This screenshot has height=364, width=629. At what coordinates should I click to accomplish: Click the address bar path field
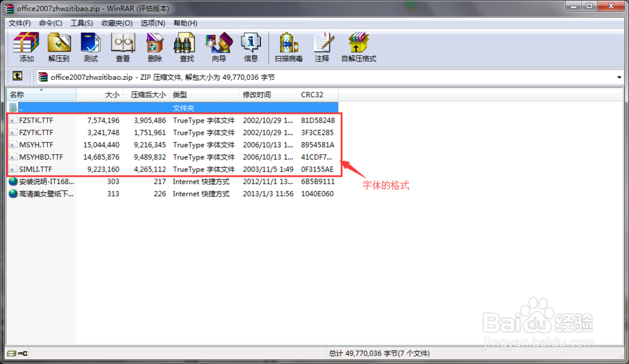(x=329, y=77)
